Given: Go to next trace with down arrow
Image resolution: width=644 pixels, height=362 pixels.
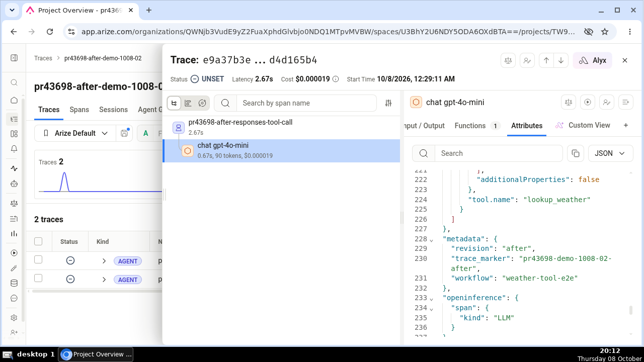Looking at the screenshot, I should 561,60.
